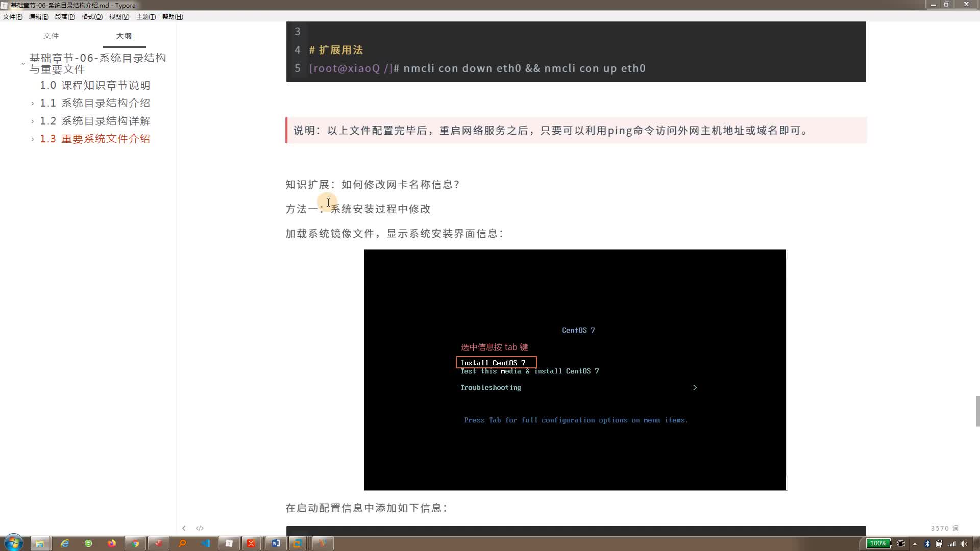Screen dimensions: 980x551
Task: Jump to 1.2 系统目录结构详解 heading
Action: 95,121
